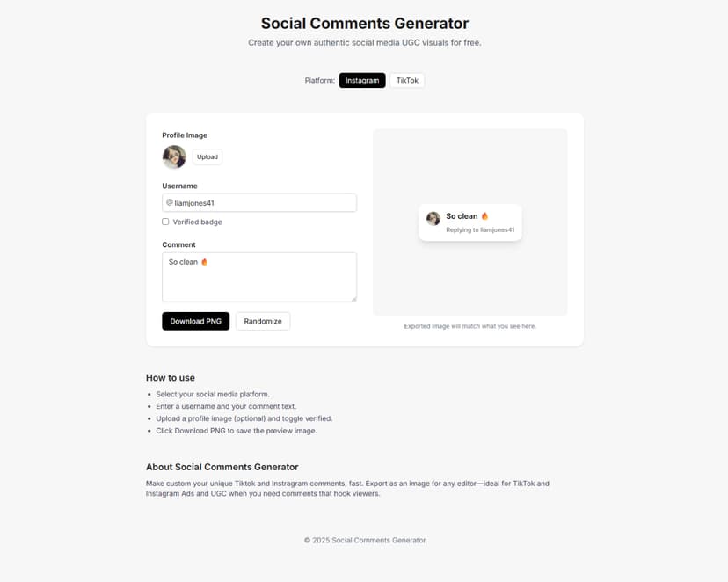The width and height of the screenshot is (728, 582).
Task: Click Upload to change the profile image
Action: (x=207, y=156)
